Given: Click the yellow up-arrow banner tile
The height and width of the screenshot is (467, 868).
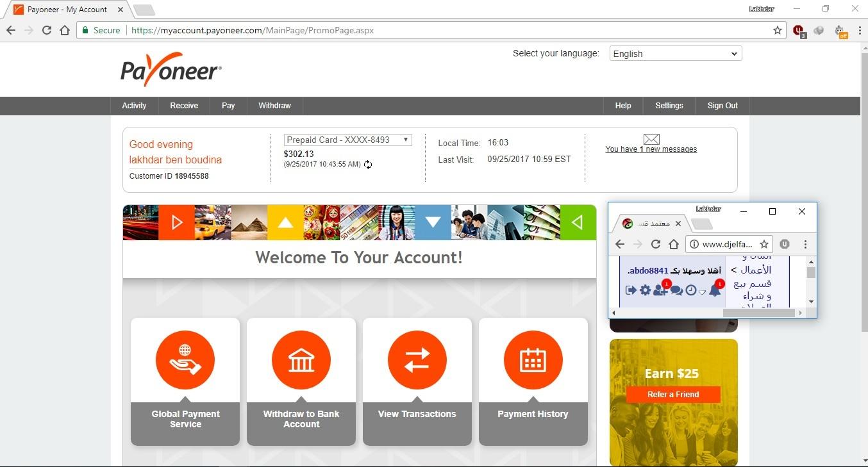Looking at the screenshot, I should pyautogui.click(x=285, y=222).
